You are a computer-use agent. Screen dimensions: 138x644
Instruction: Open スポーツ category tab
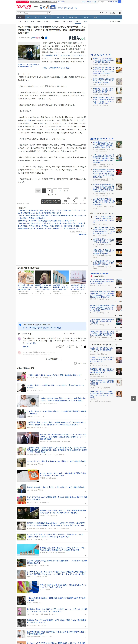(x=56, y=21)
